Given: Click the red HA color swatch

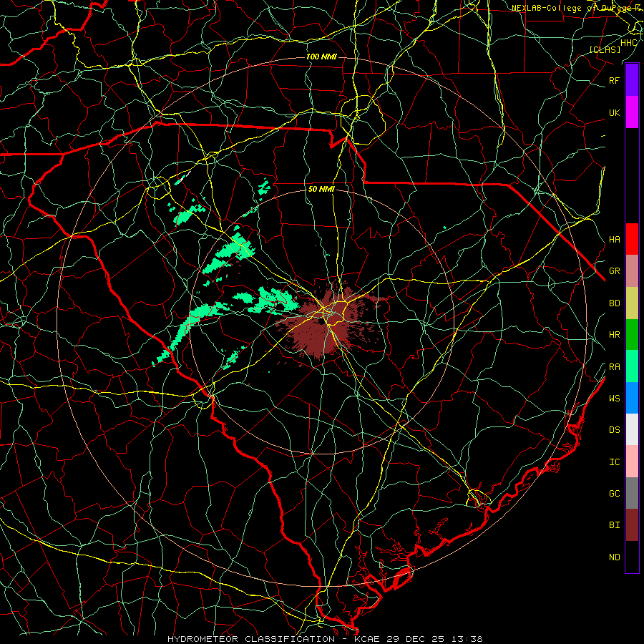Looking at the screenshot, I should click(632, 239).
